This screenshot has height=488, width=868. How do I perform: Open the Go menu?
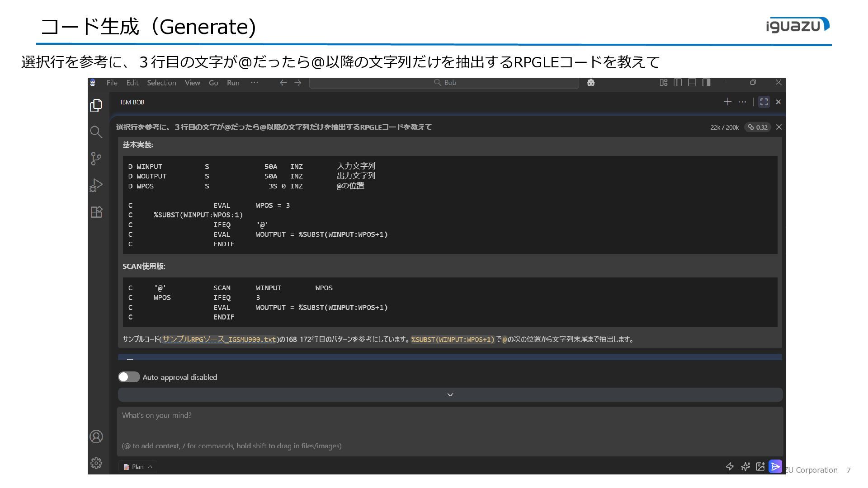[213, 83]
